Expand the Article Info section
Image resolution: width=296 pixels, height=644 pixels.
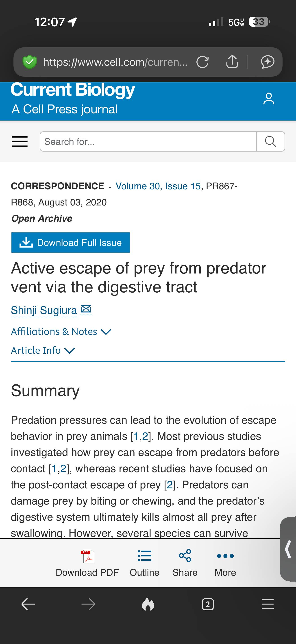pos(43,351)
